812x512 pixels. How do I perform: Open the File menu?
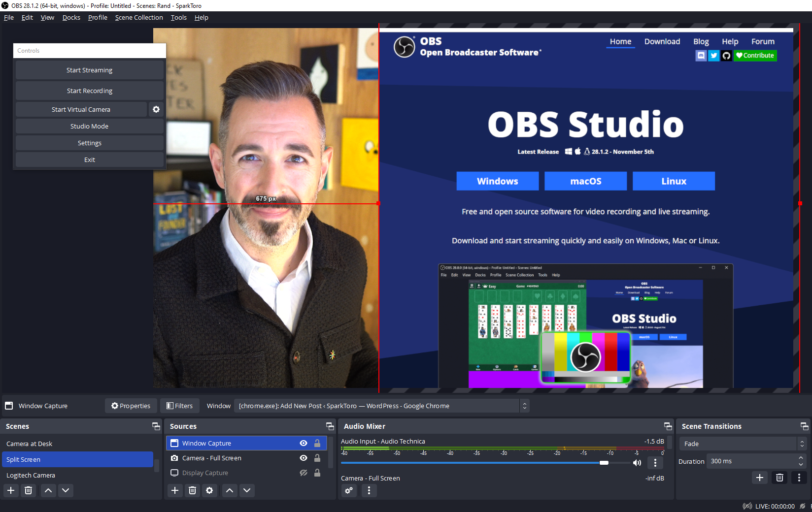tap(9, 17)
